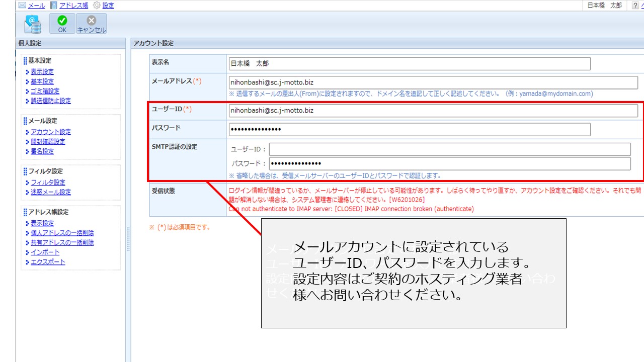Click the settings gear icon at top
Image resolution: width=644 pixels, height=362 pixels.
pos(97,6)
